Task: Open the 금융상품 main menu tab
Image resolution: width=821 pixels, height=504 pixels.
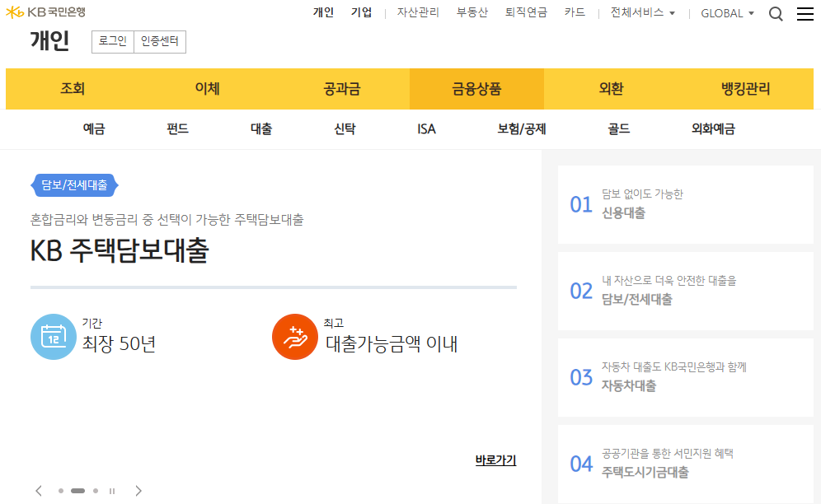Action: pyautogui.click(x=476, y=89)
